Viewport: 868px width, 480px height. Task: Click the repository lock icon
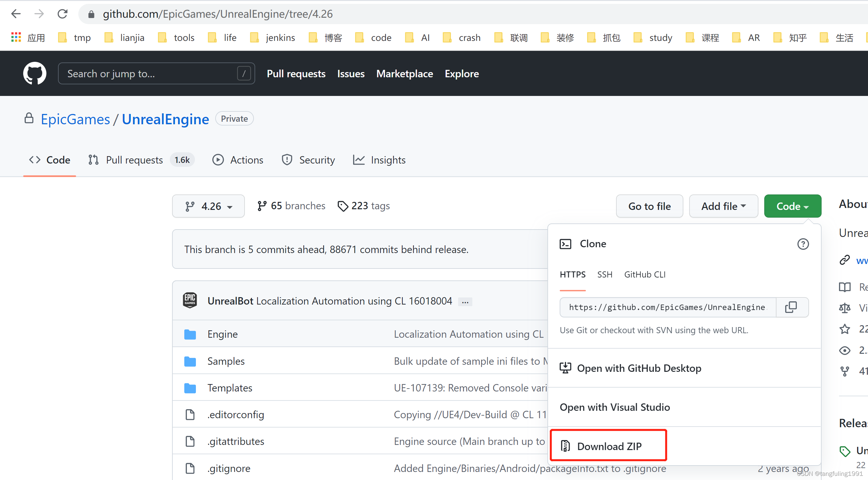tap(29, 118)
